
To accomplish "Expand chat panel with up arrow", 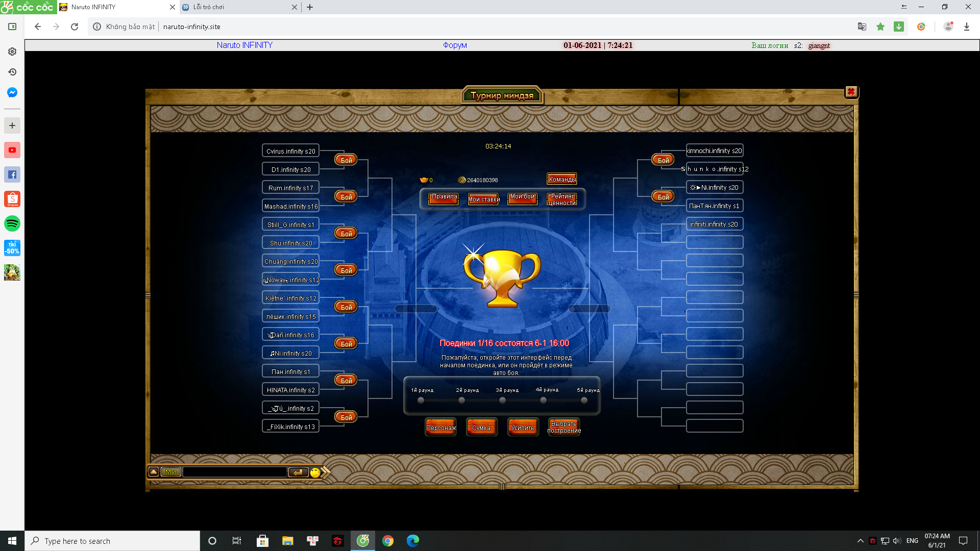I will (x=154, y=472).
